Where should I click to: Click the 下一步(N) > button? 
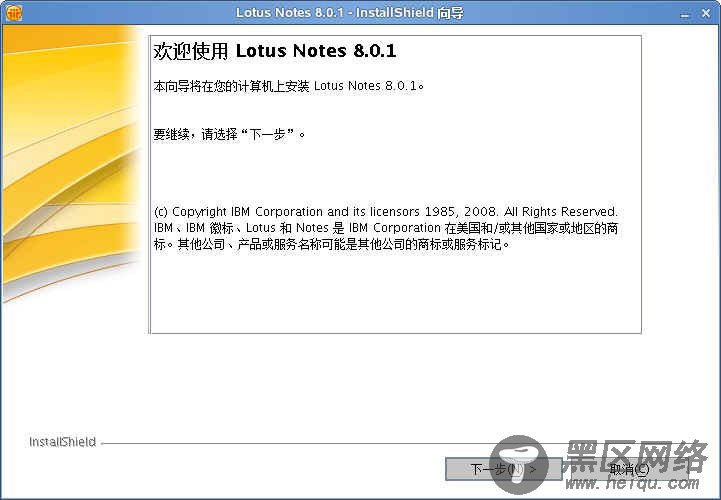tap(504, 469)
